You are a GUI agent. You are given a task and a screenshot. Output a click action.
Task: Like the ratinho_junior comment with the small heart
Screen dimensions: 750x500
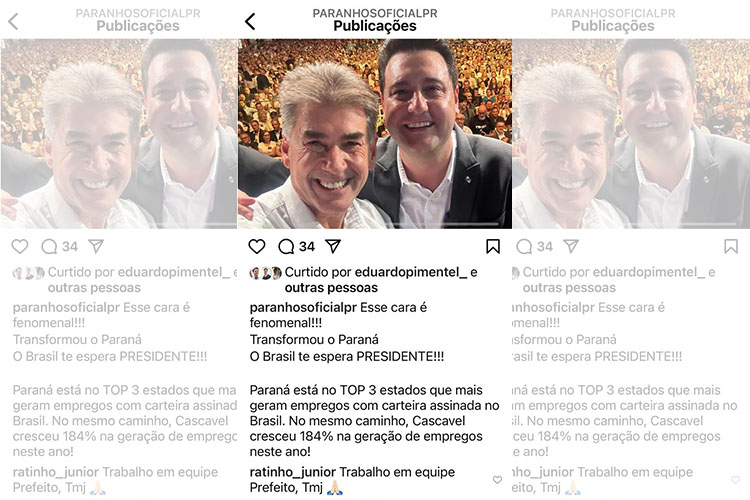[497, 479]
